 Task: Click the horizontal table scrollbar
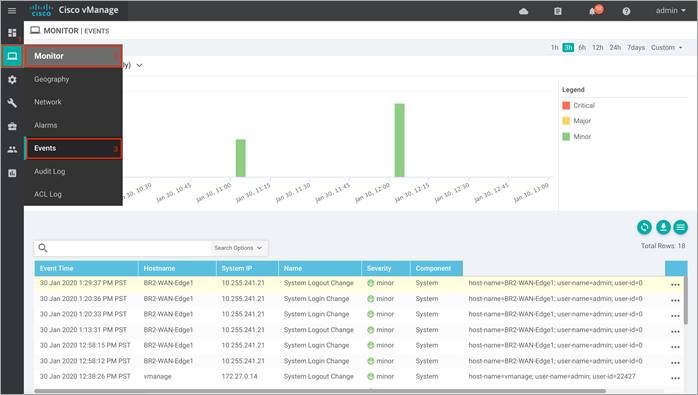click(x=320, y=391)
